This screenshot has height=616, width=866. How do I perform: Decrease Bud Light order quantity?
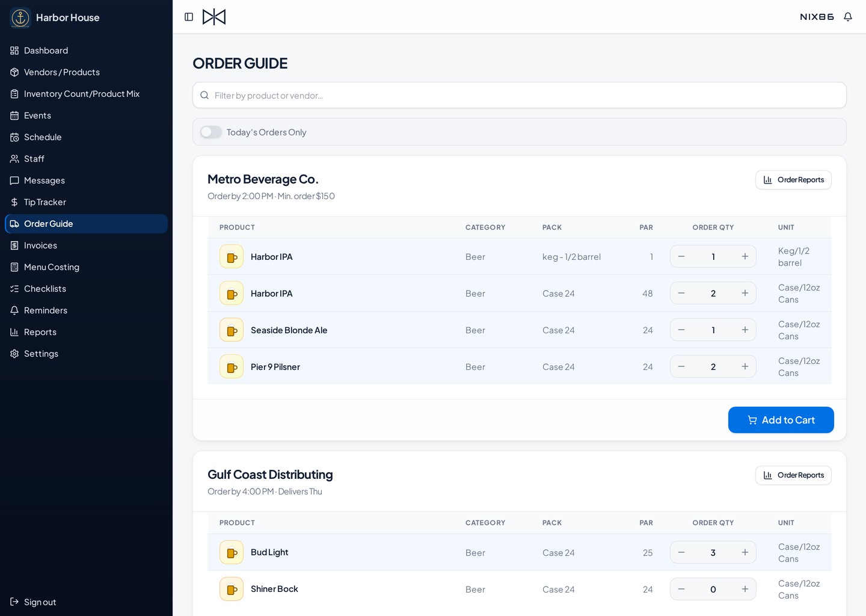tap(681, 552)
